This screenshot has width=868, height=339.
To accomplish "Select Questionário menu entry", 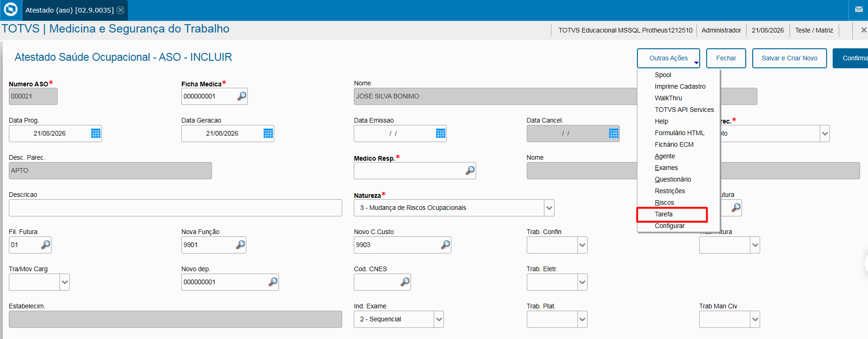I will coord(673,179).
